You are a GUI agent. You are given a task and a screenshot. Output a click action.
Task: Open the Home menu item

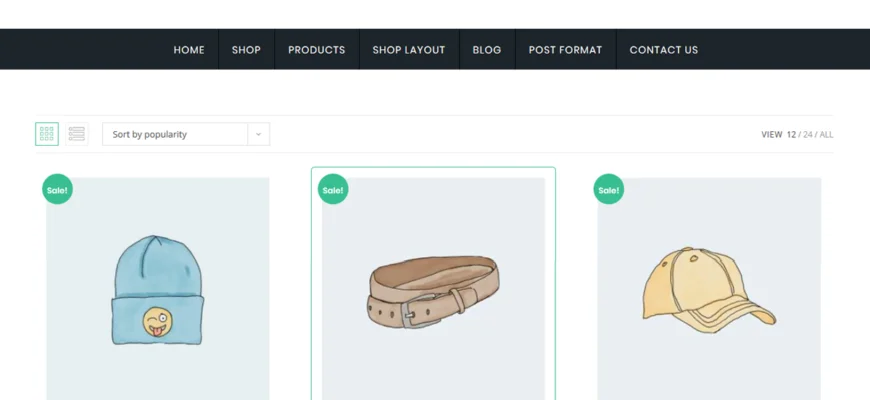tap(189, 50)
